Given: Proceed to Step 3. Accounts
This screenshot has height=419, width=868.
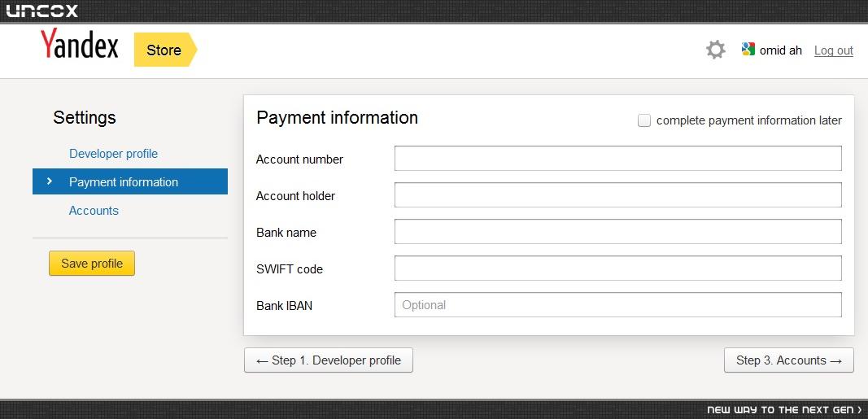Looking at the screenshot, I should [789, 360].
